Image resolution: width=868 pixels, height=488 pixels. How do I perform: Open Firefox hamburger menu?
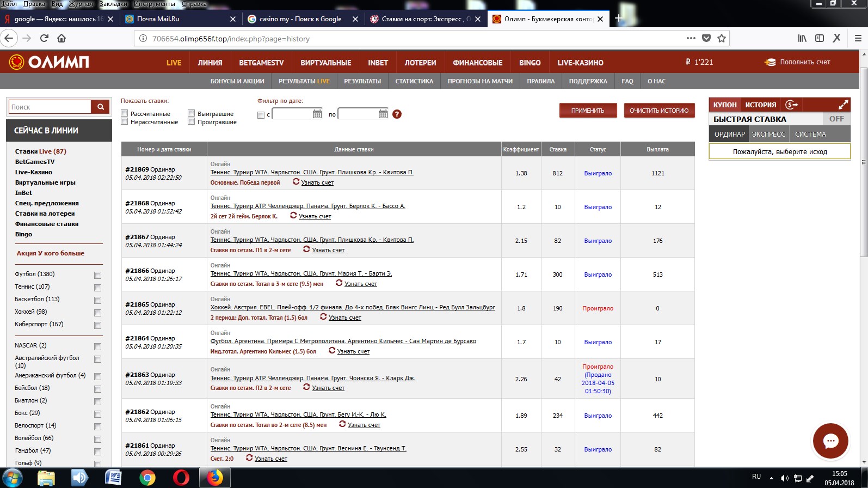(858, 38)
